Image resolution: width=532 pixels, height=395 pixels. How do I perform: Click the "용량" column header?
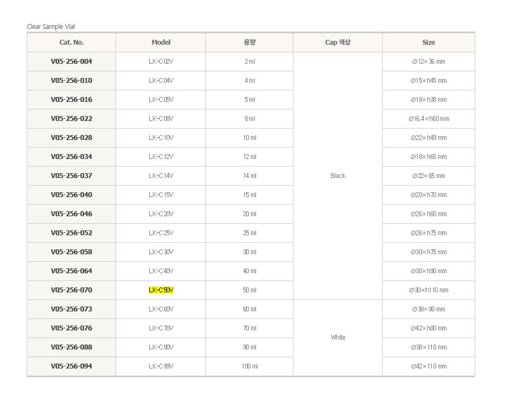point(249,43)
